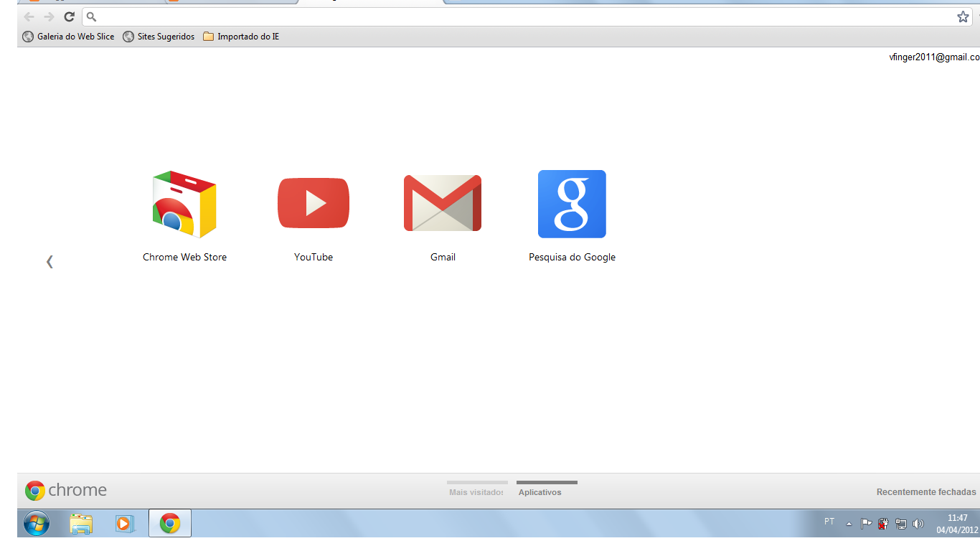Open Gmail from the apps page

click(443, 203)
